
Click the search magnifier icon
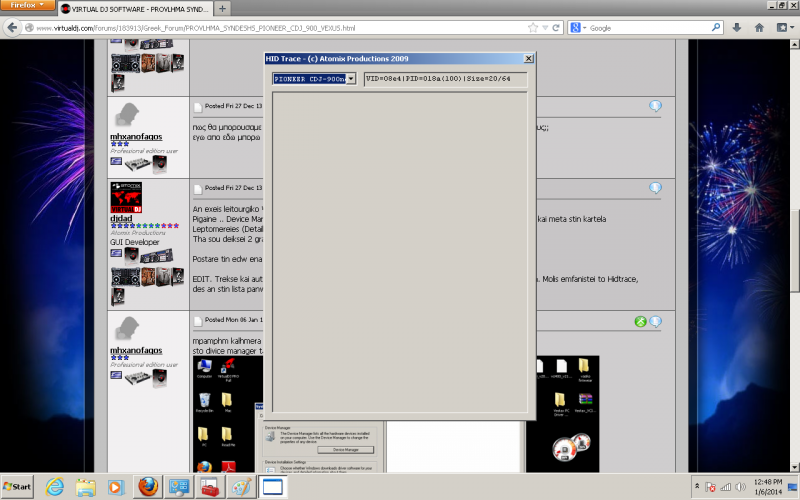(716, 28)
